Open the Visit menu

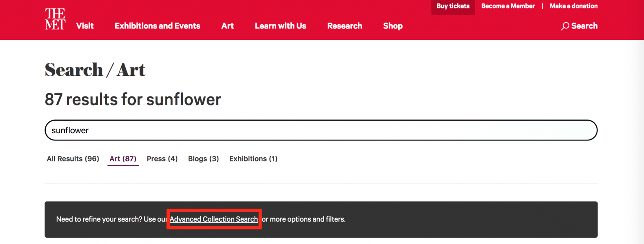coord(85,26)
